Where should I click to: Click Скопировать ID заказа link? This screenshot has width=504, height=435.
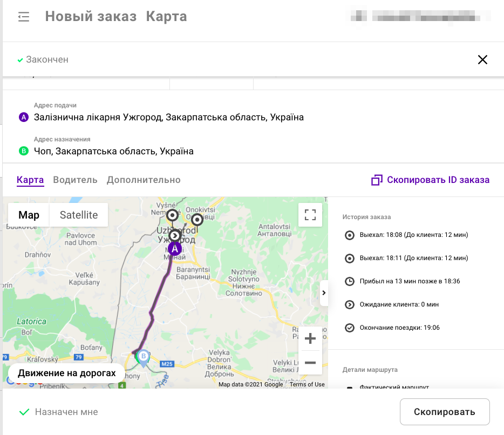(438, 180)
